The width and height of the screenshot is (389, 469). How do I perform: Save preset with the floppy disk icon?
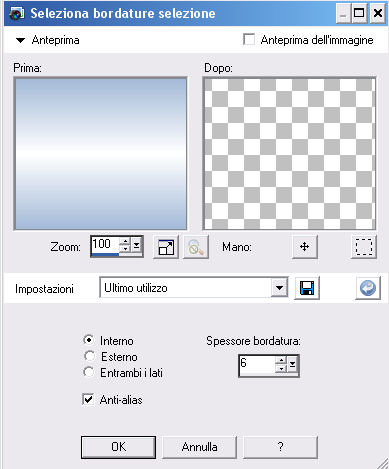click(x=307, y=288)
